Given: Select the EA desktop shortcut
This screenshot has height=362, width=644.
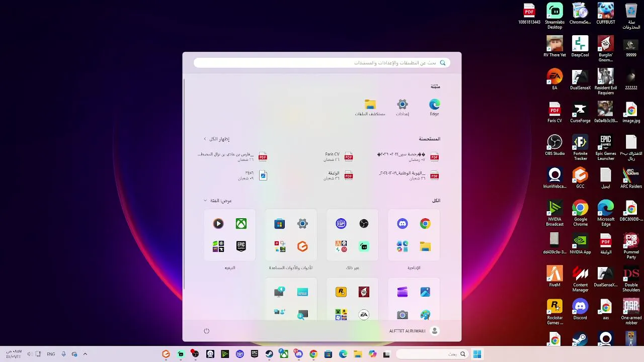Looking at the screenshot, I should [x=554, y=79].
